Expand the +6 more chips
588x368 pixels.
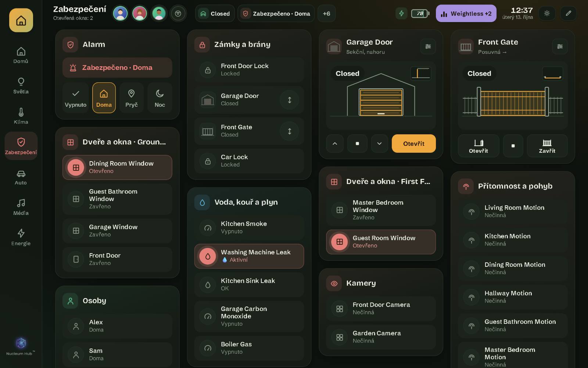(x=326, y=14)
